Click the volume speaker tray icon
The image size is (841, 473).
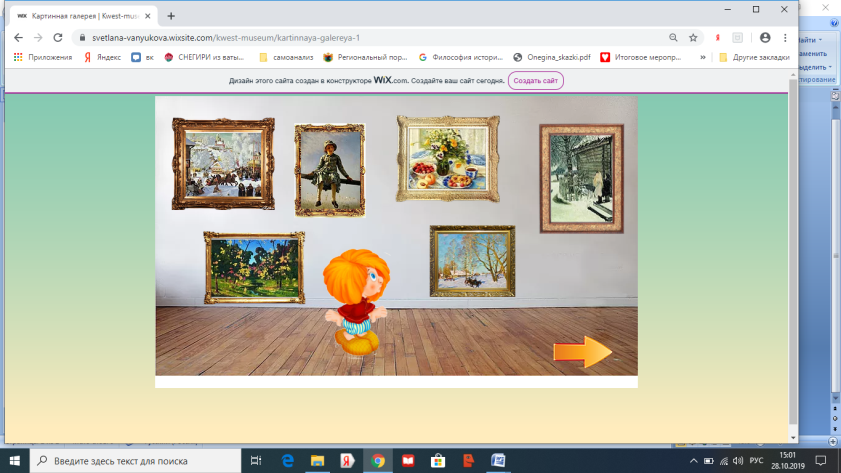pyautogui.click(x=738, y=461)
